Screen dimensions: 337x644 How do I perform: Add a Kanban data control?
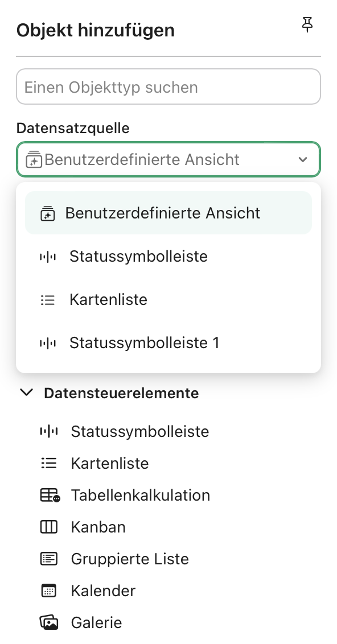click(x=98, y=527)
